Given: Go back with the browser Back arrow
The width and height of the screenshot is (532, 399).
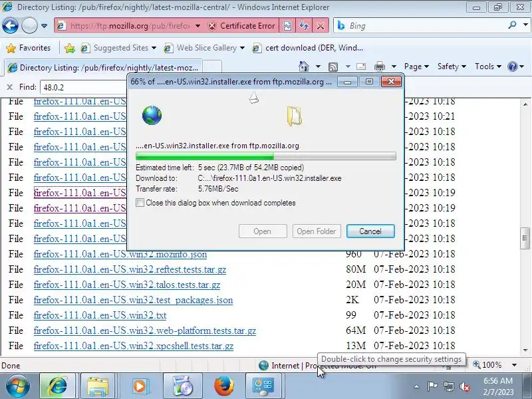Looking at the screenshot, I should pos(10,25).
